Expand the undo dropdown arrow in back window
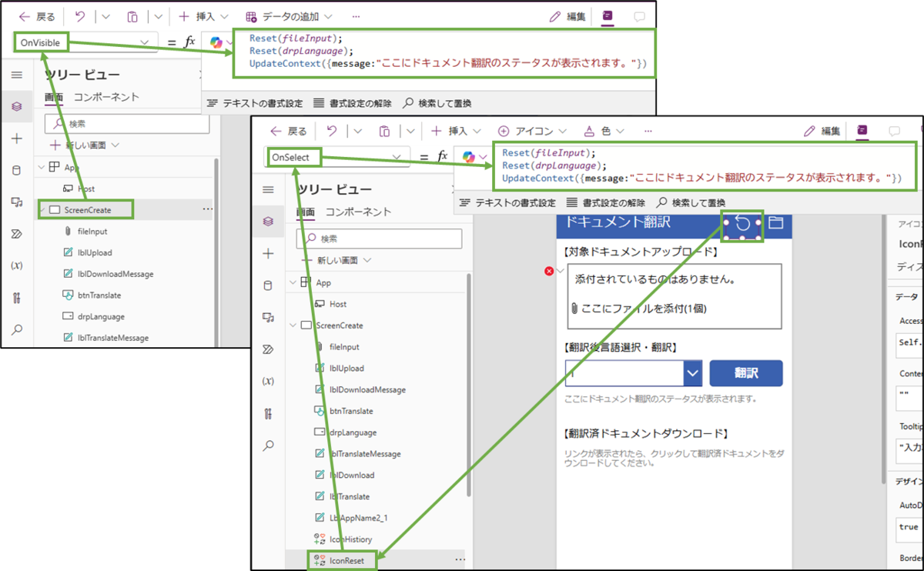 click(x=105, y=16)
